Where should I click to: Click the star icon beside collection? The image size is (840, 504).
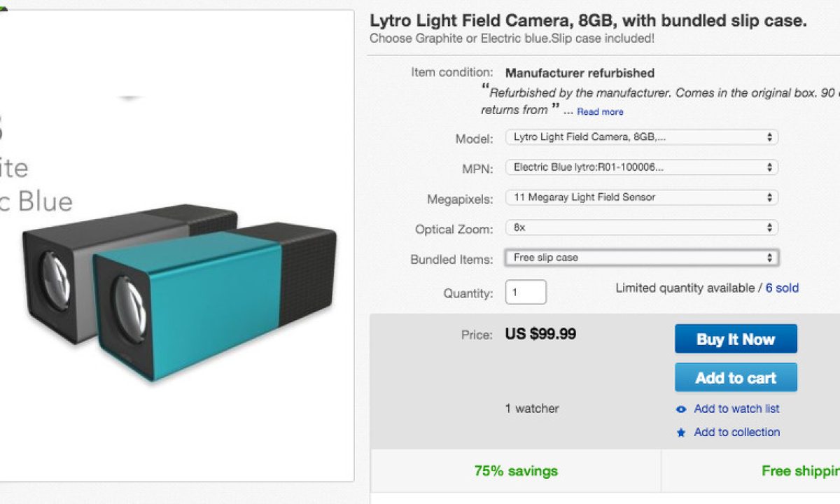pos(681,433)
